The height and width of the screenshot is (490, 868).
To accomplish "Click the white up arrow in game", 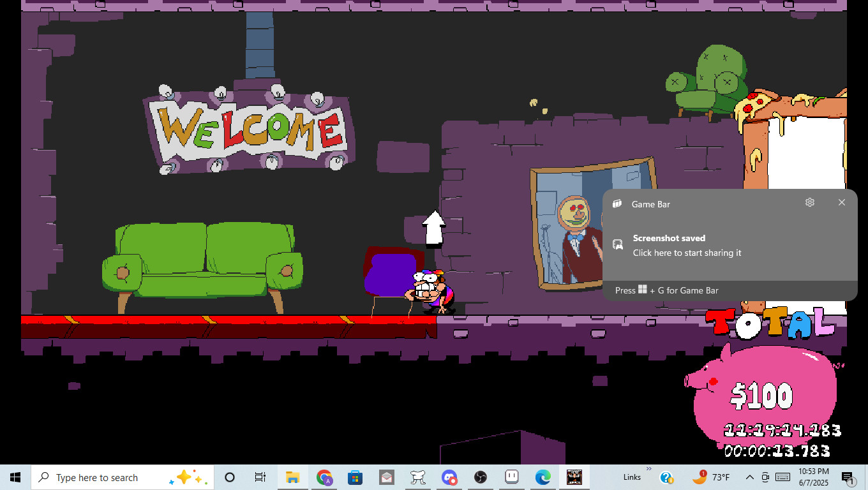I will [434, 228].
